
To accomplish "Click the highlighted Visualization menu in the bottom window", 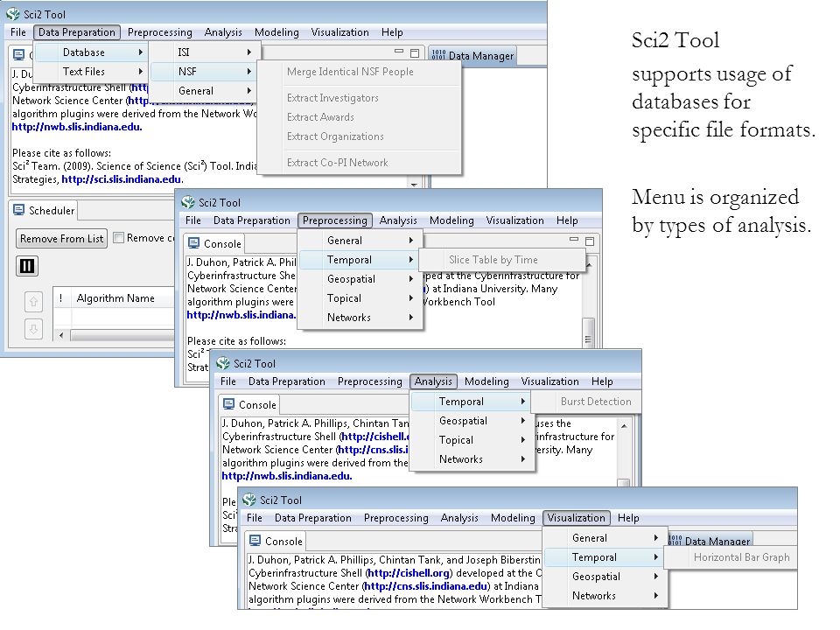I will pos(576,517).
